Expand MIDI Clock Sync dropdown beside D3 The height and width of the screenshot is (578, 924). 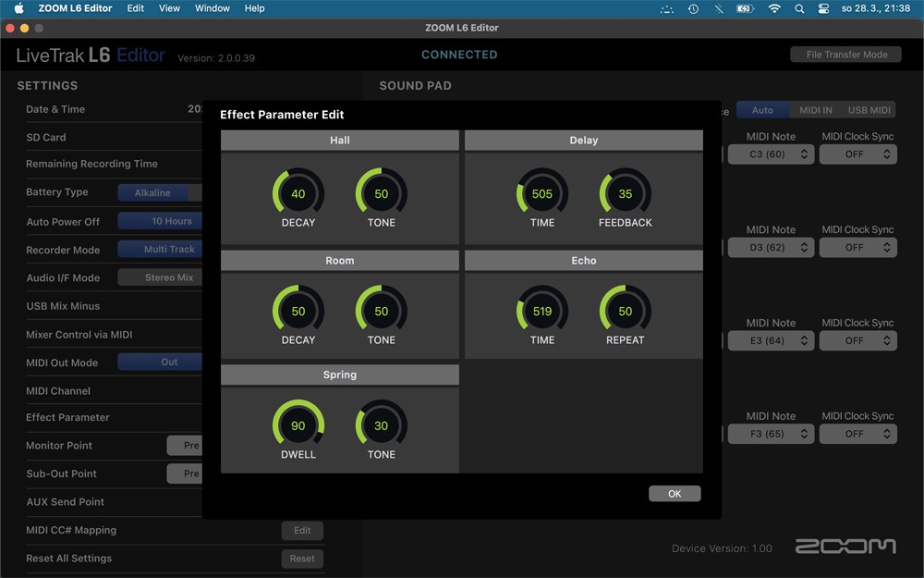pyautogui.click(x=857, y=248)
